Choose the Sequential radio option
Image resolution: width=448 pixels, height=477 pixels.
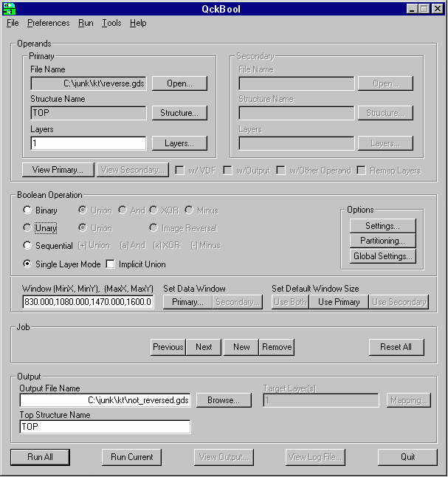pos(27,246)
